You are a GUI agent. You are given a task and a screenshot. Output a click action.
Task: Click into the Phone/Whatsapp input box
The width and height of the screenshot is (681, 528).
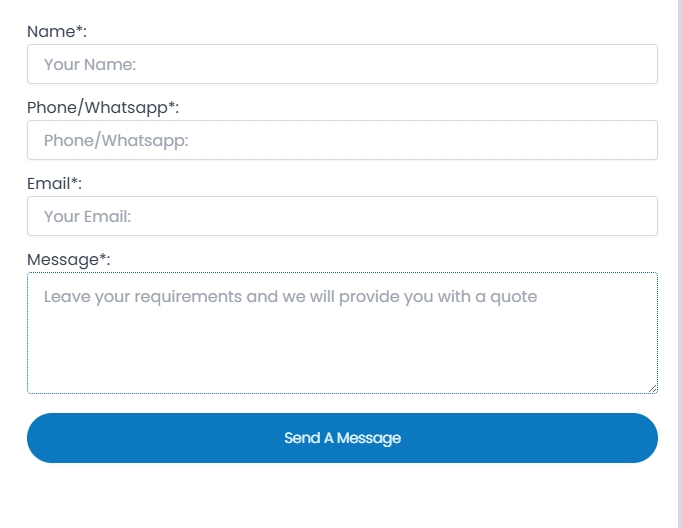(x=342, y=140)
